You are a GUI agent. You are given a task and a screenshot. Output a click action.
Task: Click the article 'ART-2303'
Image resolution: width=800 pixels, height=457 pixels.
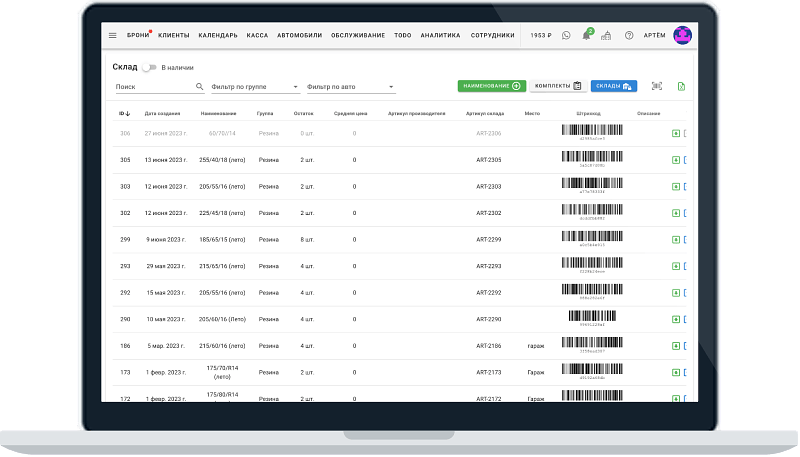click(489, 186)
